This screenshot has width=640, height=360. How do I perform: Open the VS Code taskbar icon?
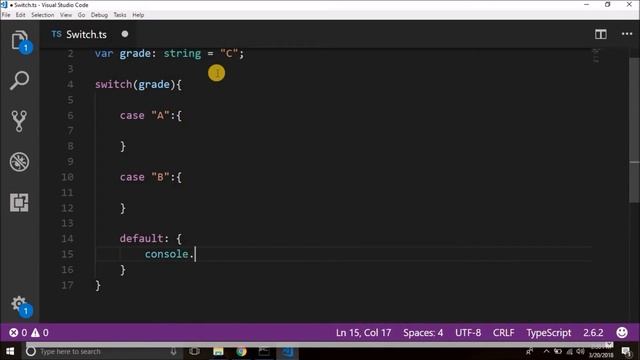point(288,351)
